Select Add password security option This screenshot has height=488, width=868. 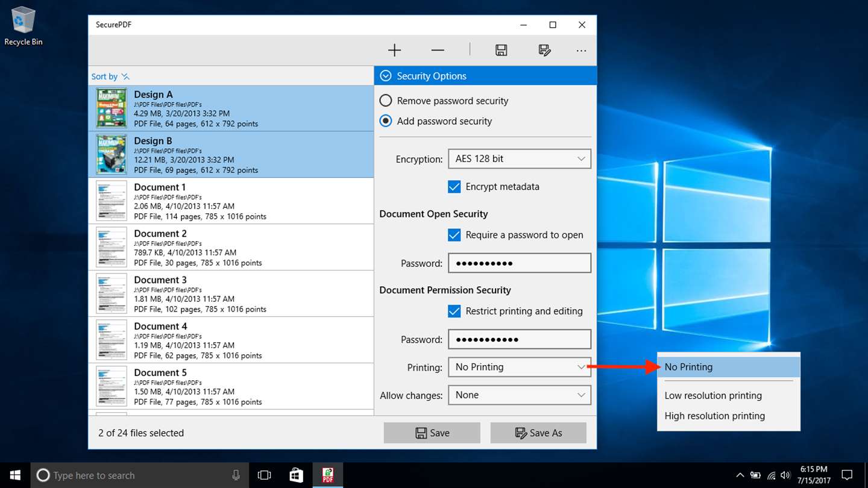[386, 121]
